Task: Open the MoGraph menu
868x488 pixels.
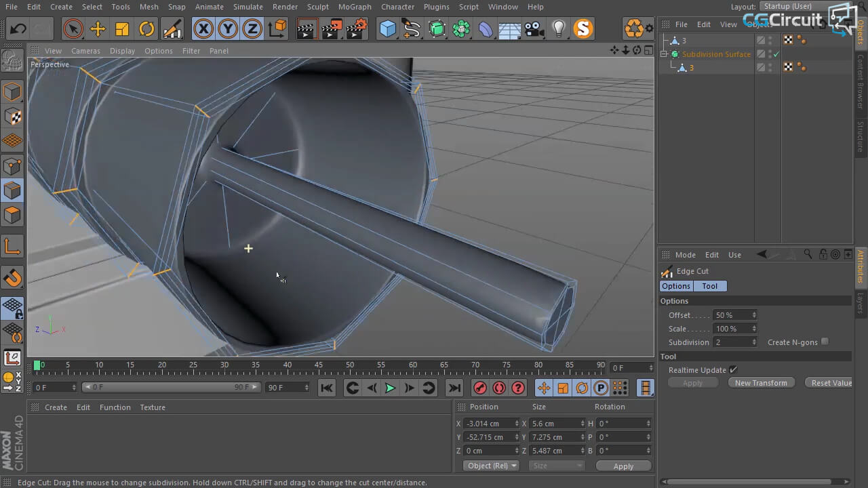Action: (355, 7)
